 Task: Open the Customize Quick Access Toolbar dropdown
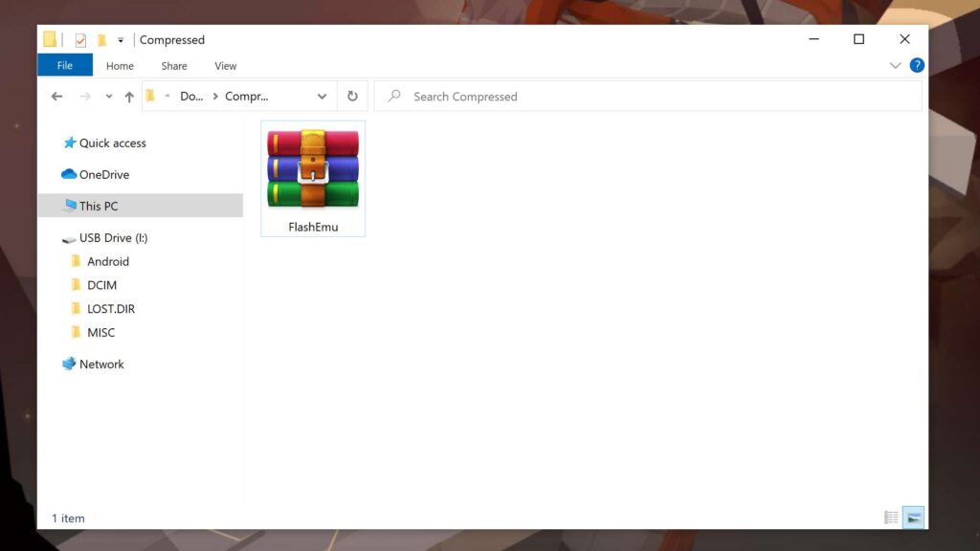pos(121,40)
